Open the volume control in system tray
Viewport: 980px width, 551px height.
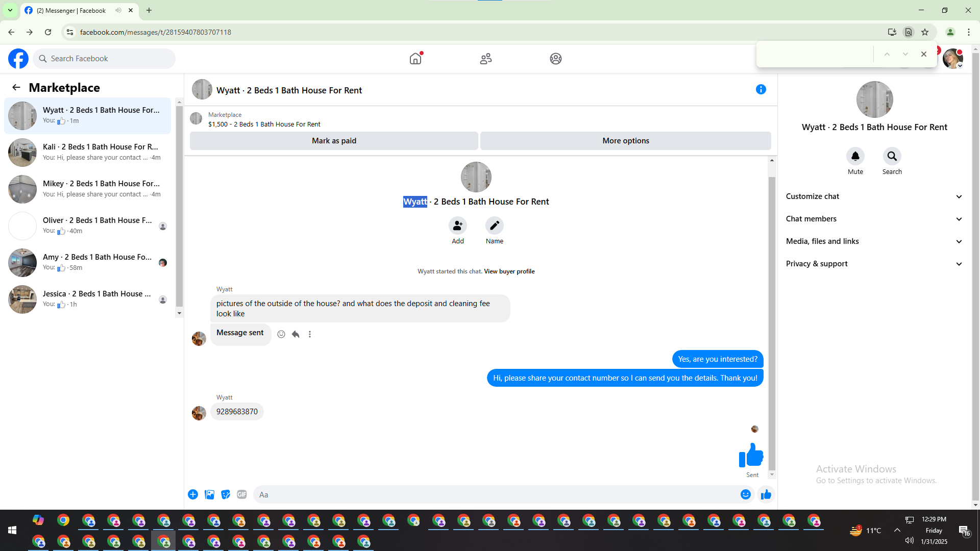coord(910,540)
